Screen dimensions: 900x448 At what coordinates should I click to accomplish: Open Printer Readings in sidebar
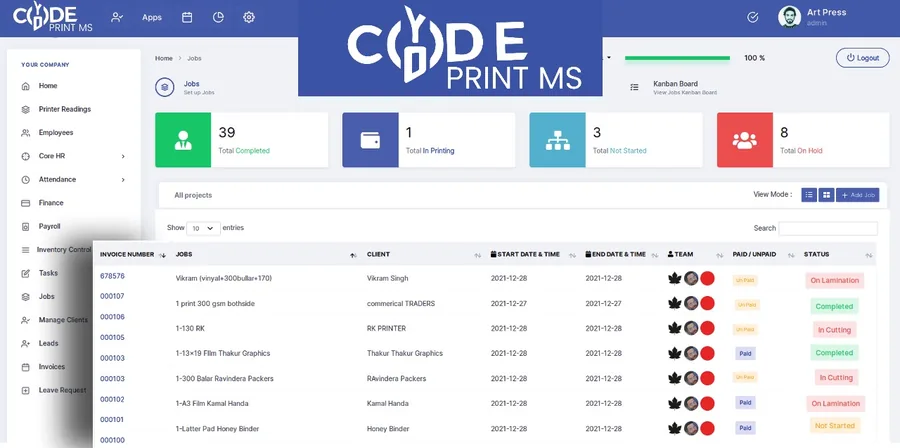65,109
